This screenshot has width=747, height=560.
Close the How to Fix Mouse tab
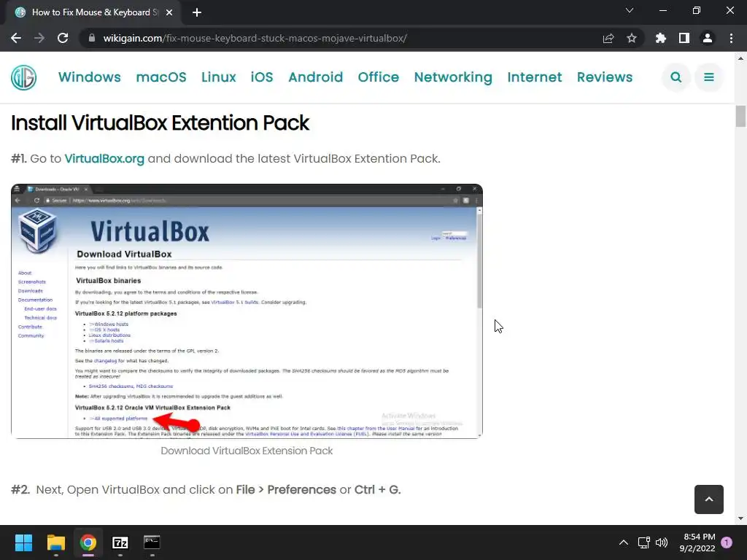(x=169, y=12)
